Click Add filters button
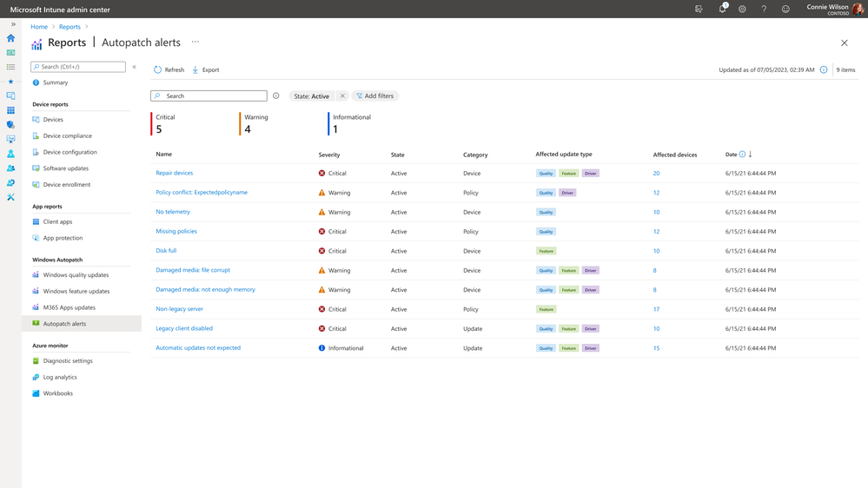This screenshot has width=868, height=488. pos(375,96)
